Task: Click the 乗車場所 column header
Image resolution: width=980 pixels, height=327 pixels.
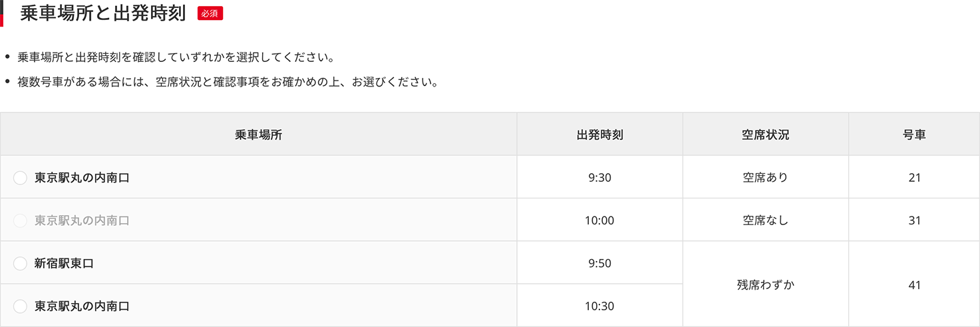Action: click(259, 135)
